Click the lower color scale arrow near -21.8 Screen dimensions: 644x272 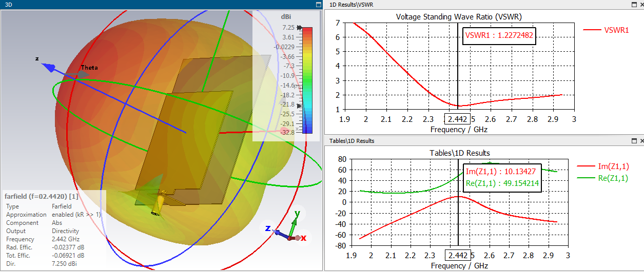(300, 106)
